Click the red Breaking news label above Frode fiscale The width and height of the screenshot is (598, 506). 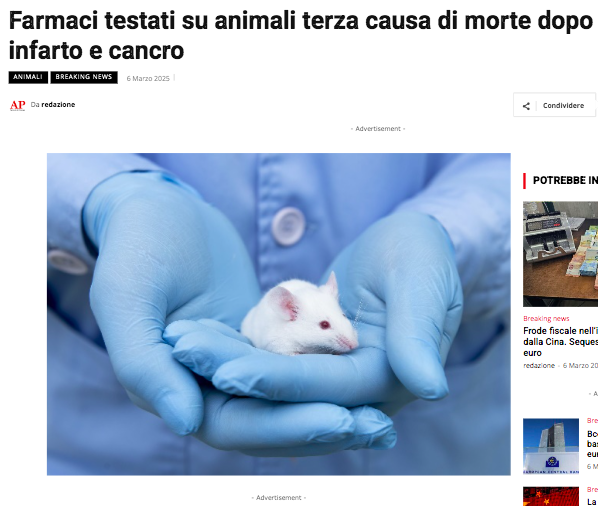[x=546, y=318]
